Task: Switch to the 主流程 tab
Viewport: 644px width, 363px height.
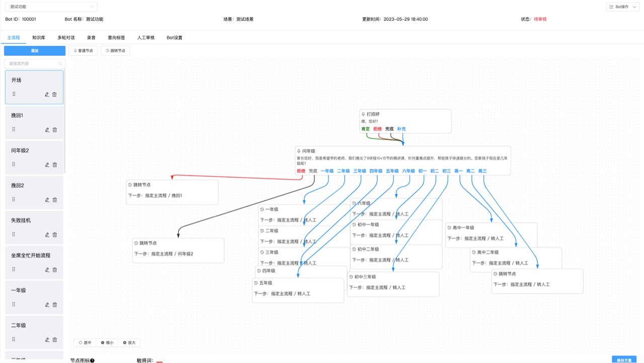Action: [x=14, y=38]
